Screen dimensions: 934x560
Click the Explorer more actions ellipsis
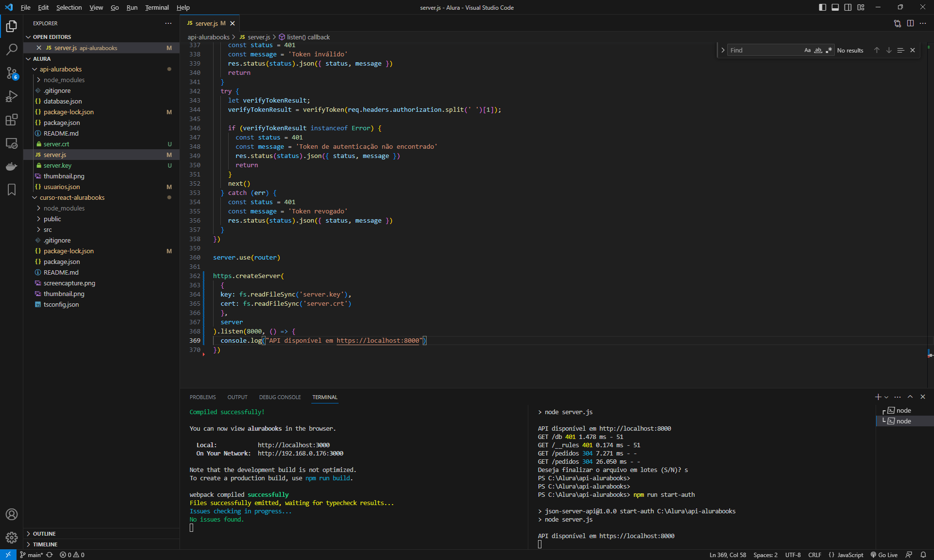pyautogui.click(x=168, y=23)
